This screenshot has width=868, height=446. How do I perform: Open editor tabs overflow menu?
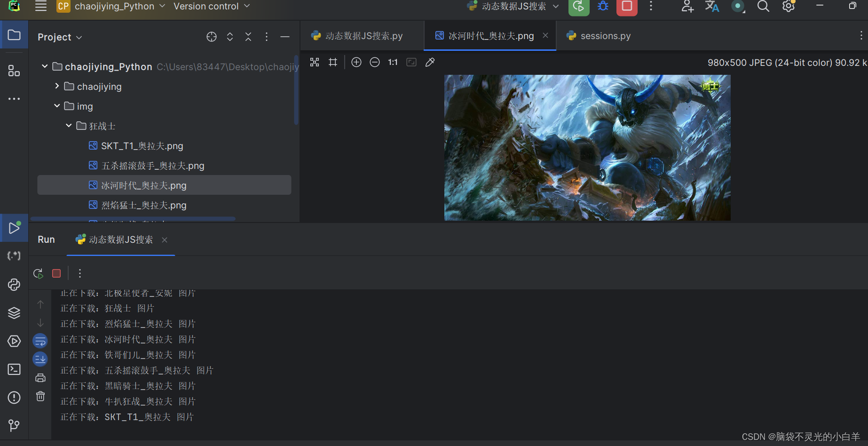(861, 35)
